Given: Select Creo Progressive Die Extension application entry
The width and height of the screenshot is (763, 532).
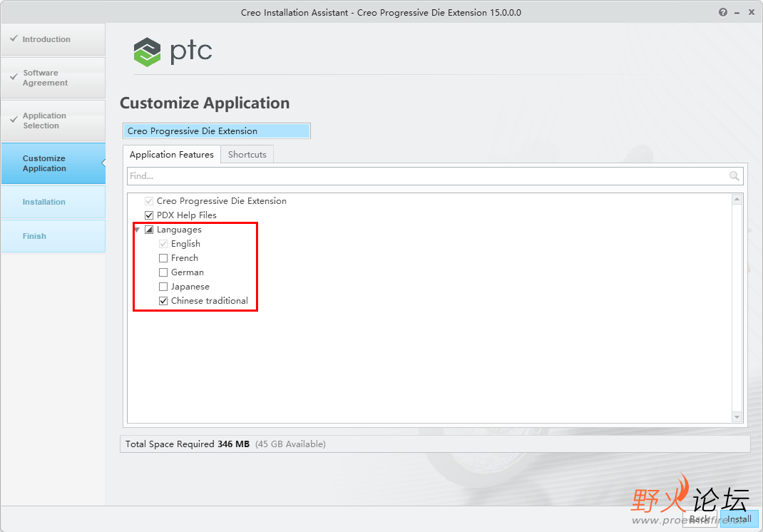Looking at the screenshot, I should tap(217, 131).
